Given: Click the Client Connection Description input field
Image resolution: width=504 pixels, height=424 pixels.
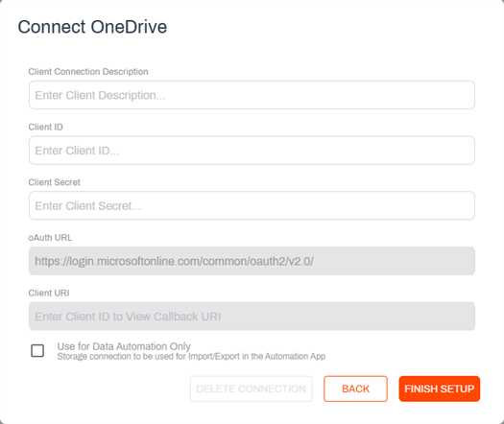Looking at the screenshot, I should 252,95.
